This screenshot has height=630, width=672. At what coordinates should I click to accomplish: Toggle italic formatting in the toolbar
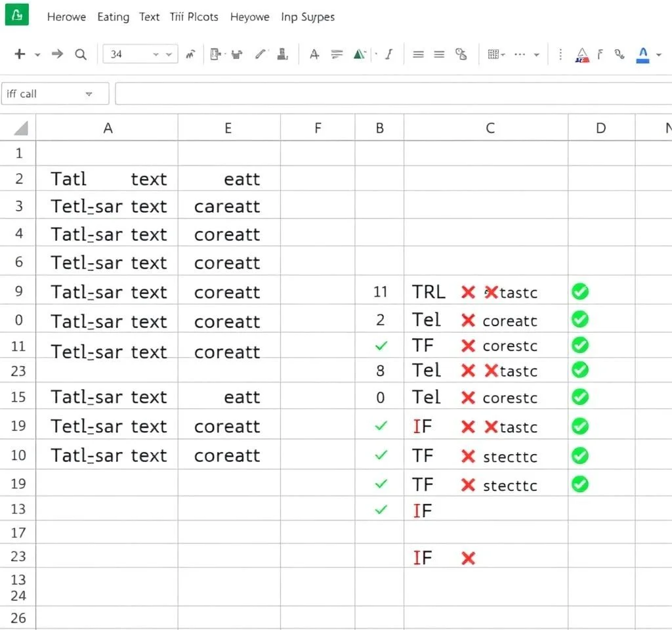click(x=388, y=54)
